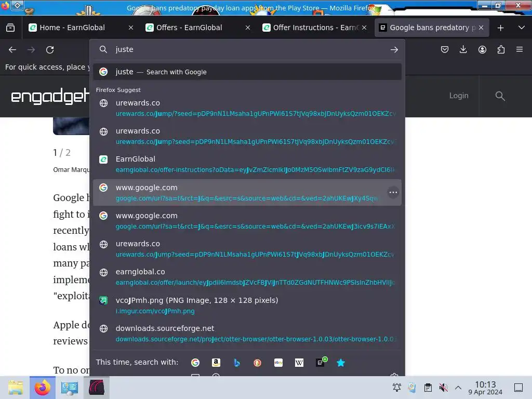Select Google bans predatory tab

tap(432, 28)
